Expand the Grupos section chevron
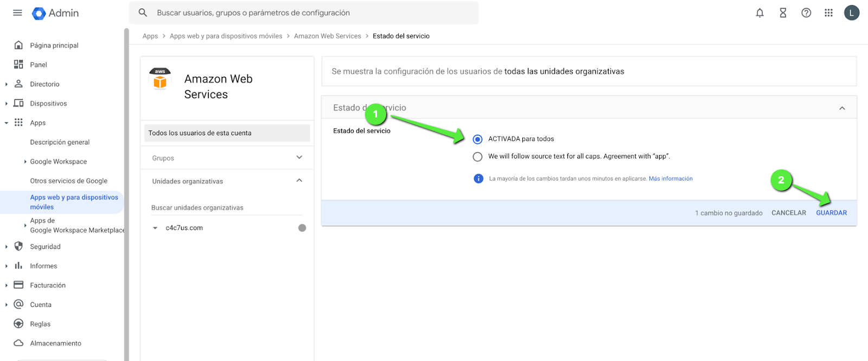 point(299,157)
